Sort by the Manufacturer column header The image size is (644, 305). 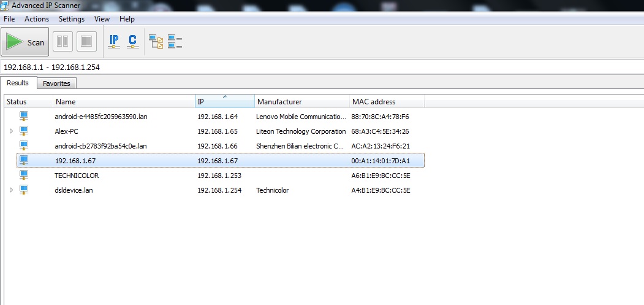coord(302,102)
